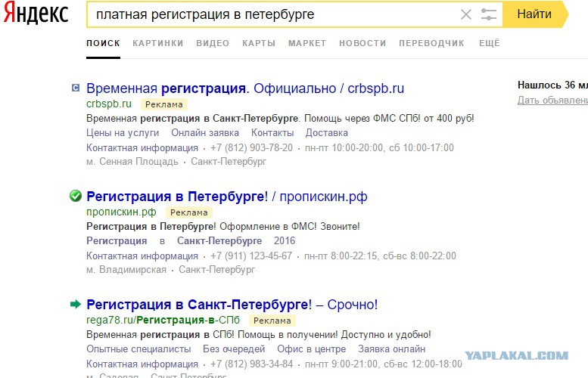Click the rega78.ru green URL
The width and height of the screenshot is (588, 378).
163,320
